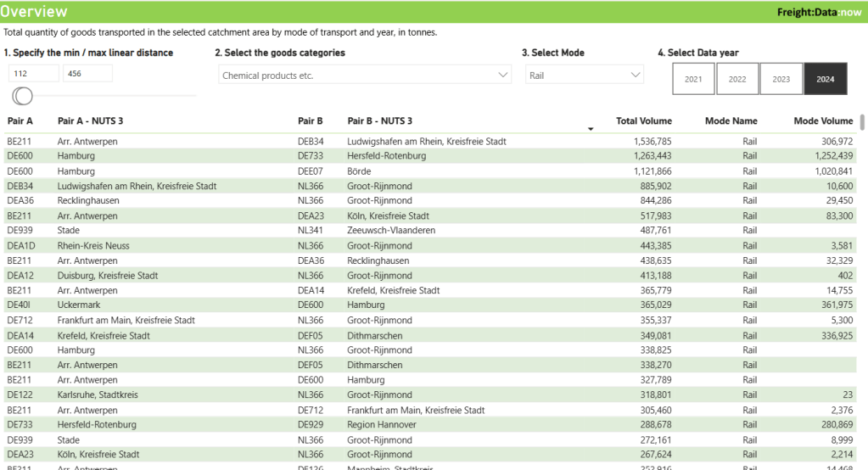This screenshot has width=868, height=470.
Task: Sort by the Pair A code column header
Action: [20, 121]
